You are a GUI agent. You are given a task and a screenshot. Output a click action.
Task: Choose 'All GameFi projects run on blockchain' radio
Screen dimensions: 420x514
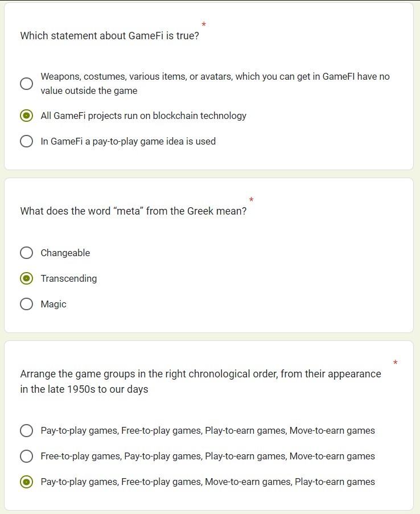pyautogui.click(x=26, y=116)
